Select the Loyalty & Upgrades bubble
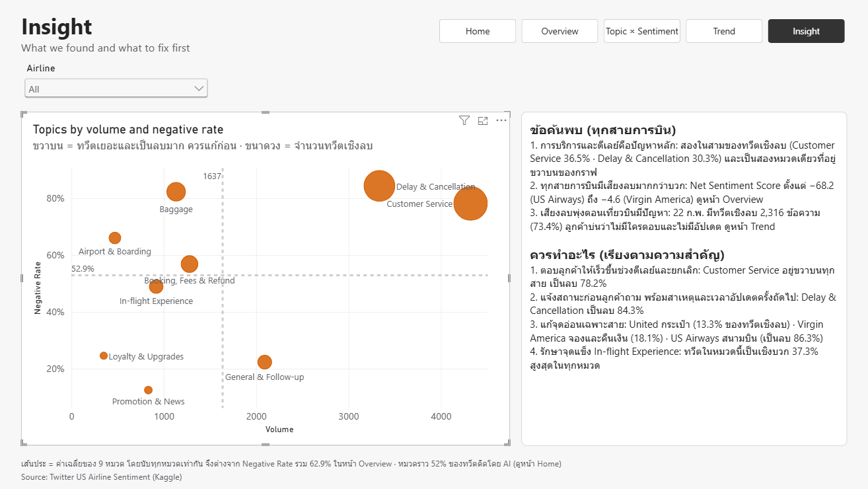The image size is (868, 489). point(104,356)
